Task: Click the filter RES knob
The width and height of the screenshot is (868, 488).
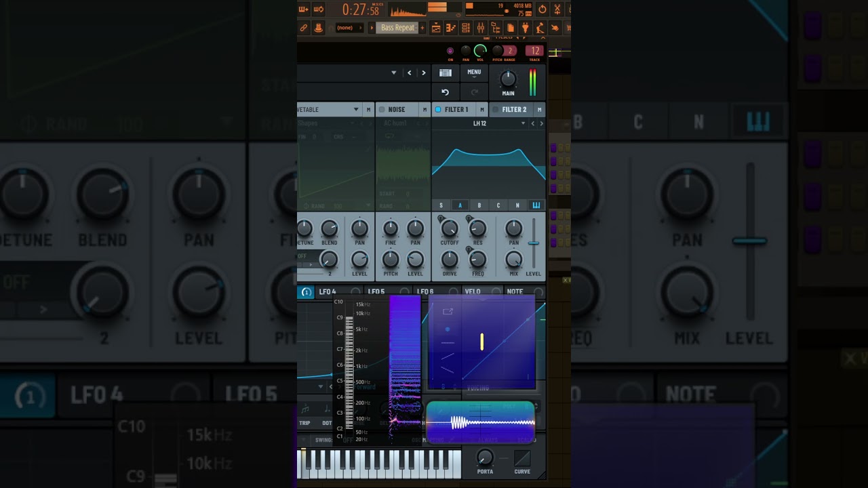Action: (478, 228)
